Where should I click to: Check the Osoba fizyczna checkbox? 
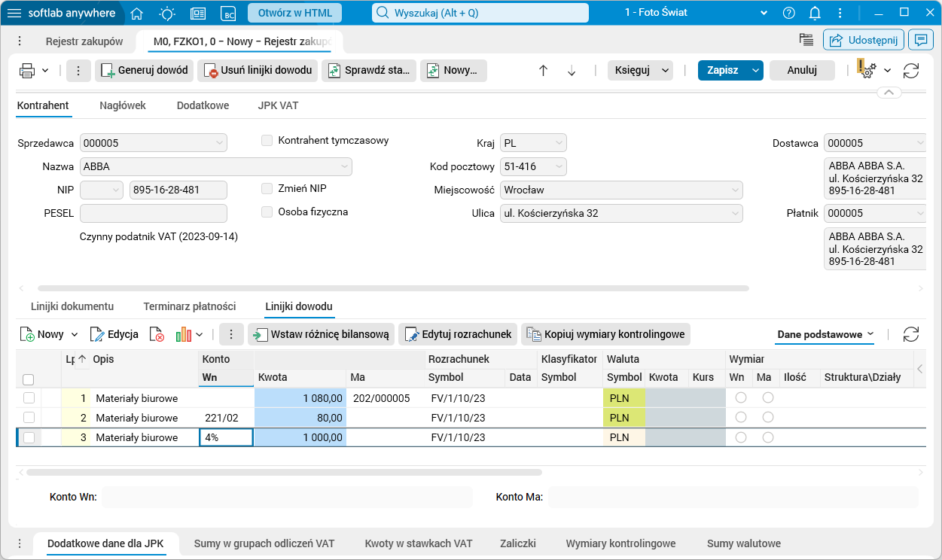coord(267,212)
